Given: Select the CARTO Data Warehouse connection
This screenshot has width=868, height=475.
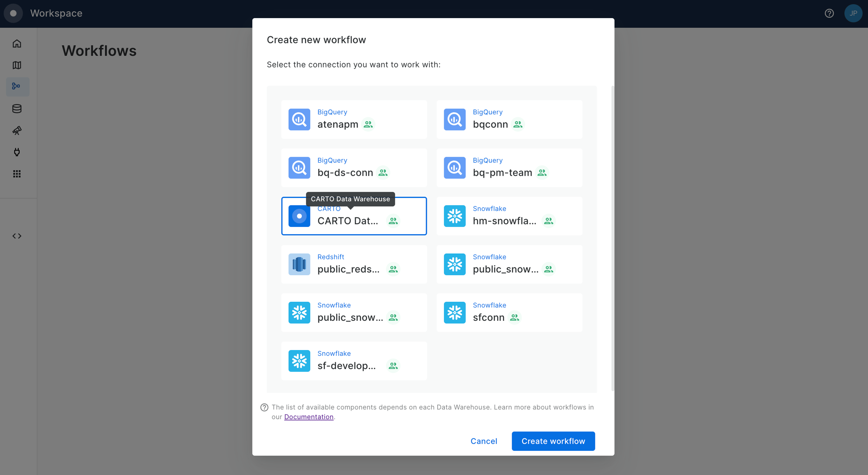Looking at the screenshot, I should 354,216.
